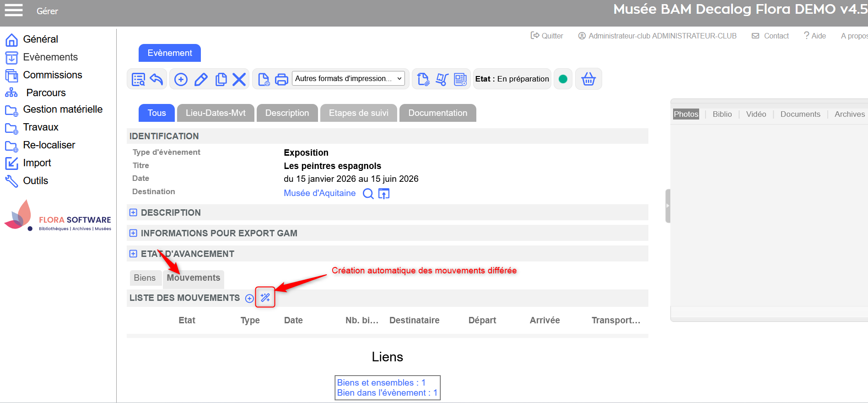Open the hamburger menu
The image size is (868, 403).
click(14, 10)
